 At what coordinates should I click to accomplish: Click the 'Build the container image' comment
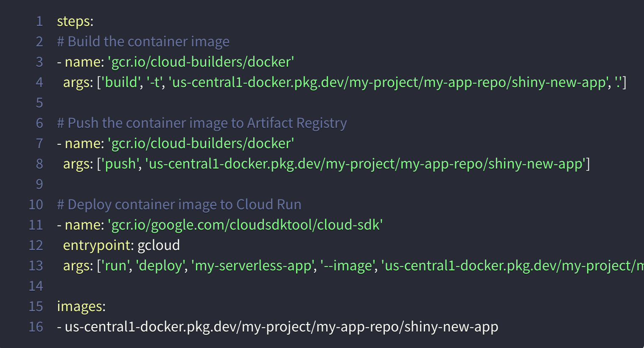coord(143,42)
